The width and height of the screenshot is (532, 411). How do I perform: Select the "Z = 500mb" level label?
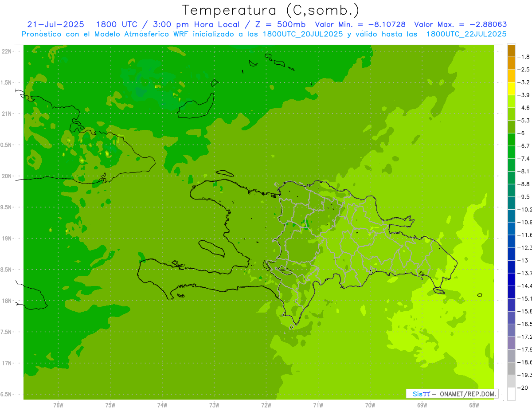click(x=280, y=24)
